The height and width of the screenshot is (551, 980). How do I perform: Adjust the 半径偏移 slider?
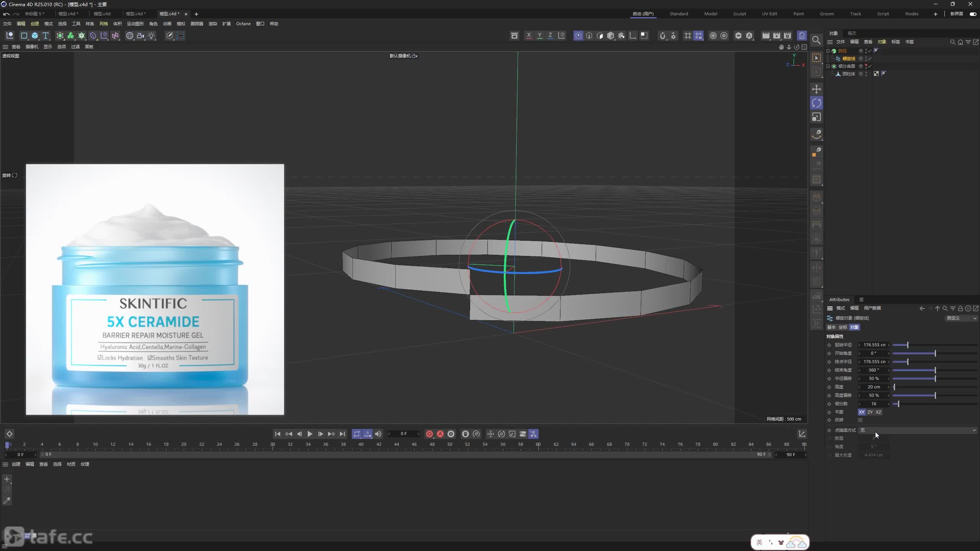pos(935,379)
